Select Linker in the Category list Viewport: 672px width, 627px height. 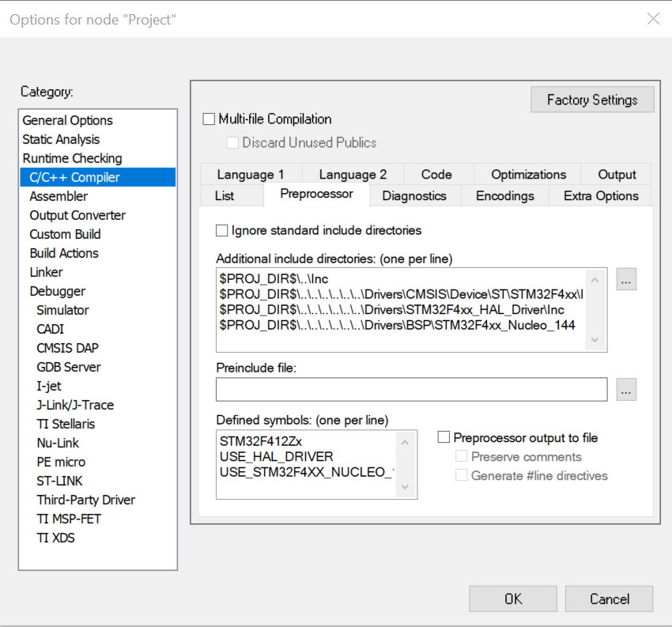click(x=46, y=272)
